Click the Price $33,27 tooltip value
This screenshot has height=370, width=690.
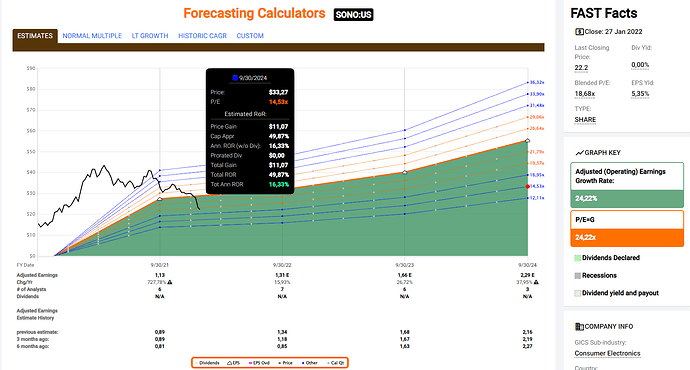279,92
